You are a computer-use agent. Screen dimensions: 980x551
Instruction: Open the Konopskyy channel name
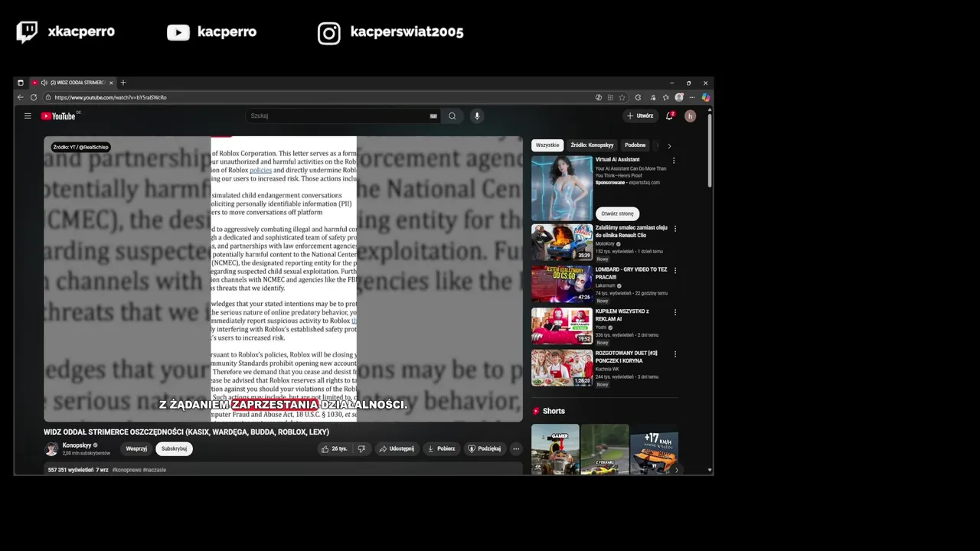(77, 445)
